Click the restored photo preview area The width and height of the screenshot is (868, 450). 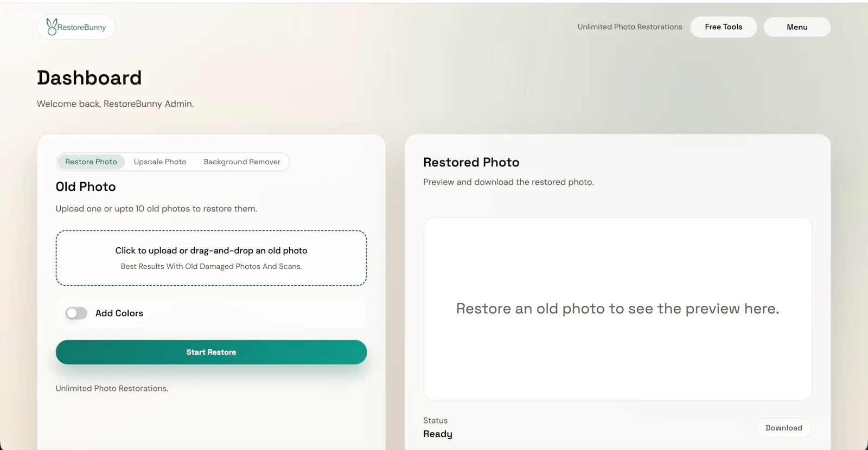click(x=617, y=309)
